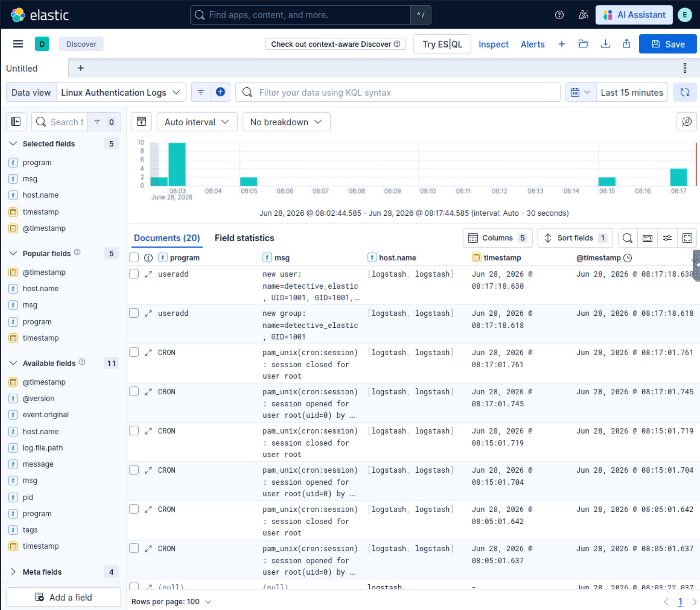Check CRON row at 08:17:01.745

pos(134,391)
